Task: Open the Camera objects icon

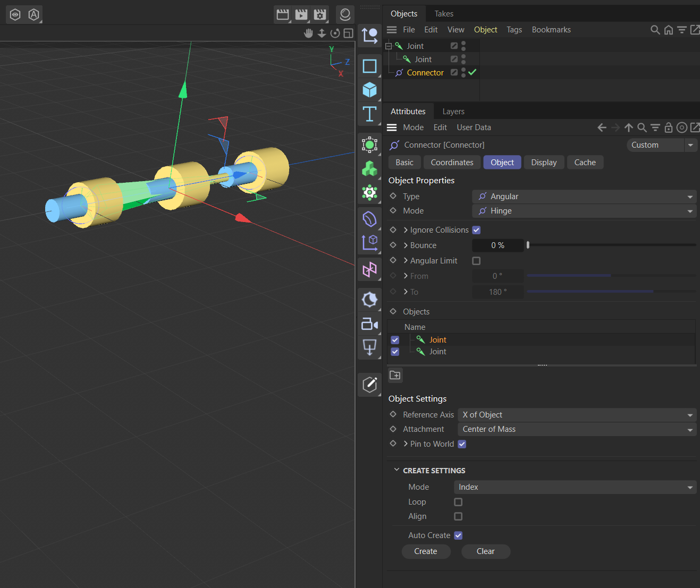Action: pyautogui.click(x=369, y=323)
